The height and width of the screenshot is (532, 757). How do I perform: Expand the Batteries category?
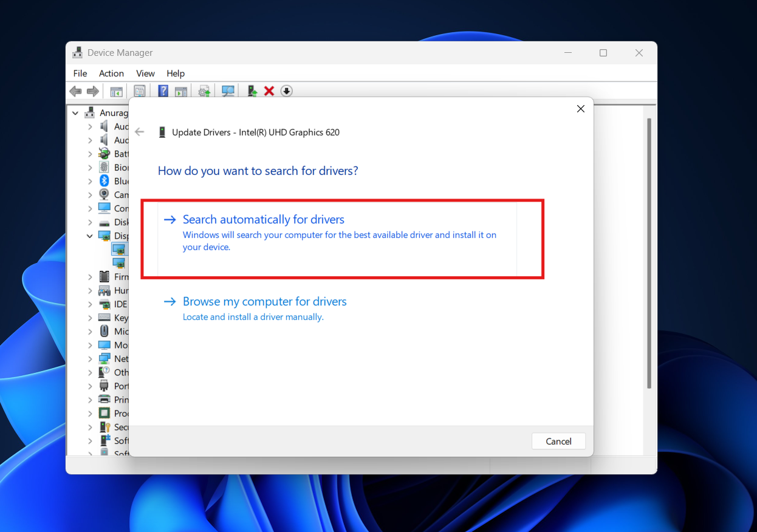[89, 154]
